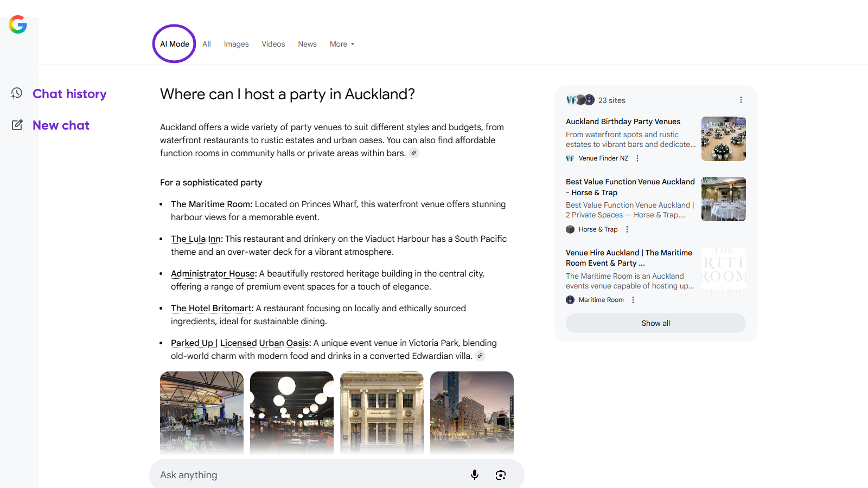Open Venue Finder NZ result thumbnail image
Viewport: 868px width, 488px height.
(724, 139)
